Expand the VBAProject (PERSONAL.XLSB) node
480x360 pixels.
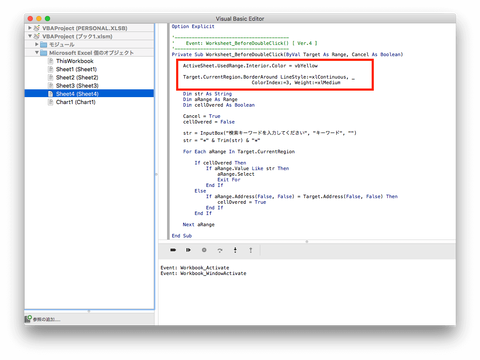coord(30,28)
